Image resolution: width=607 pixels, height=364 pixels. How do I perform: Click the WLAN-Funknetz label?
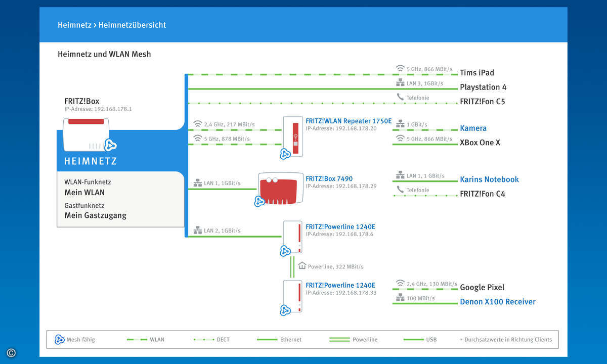88,182
